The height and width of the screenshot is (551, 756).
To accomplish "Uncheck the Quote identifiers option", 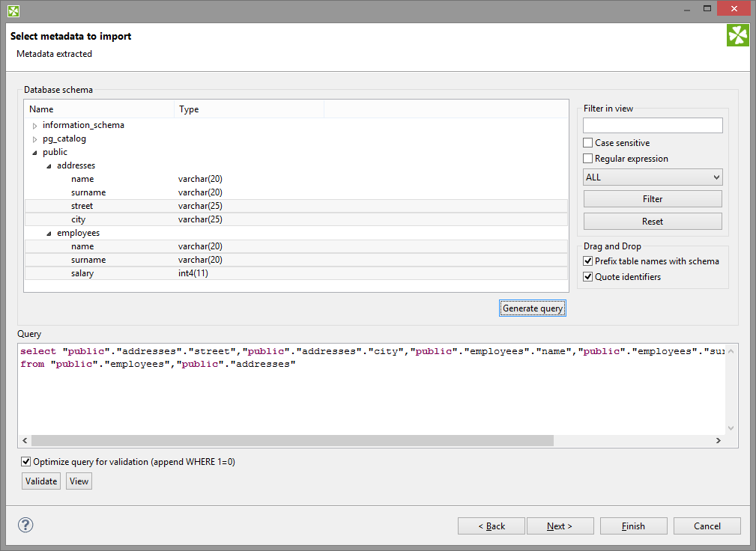I will [x=588, y=277].
